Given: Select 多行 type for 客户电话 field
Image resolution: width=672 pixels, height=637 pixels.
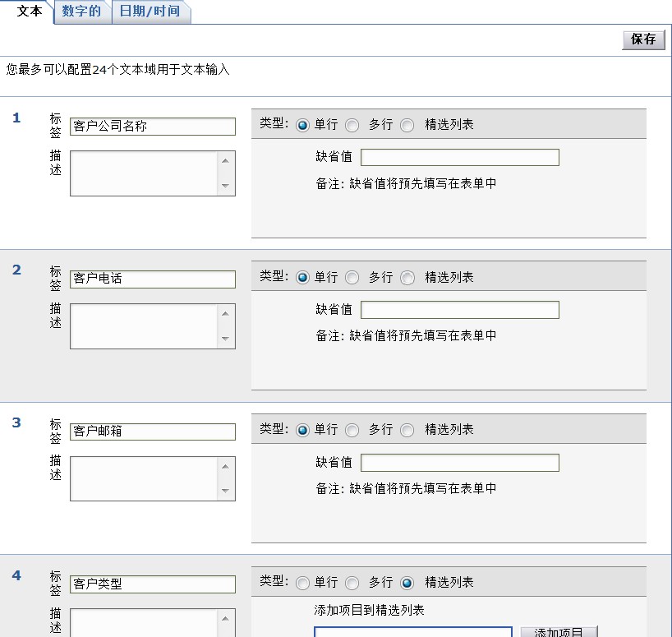Looking at the screenshot, I should point(352,277).
